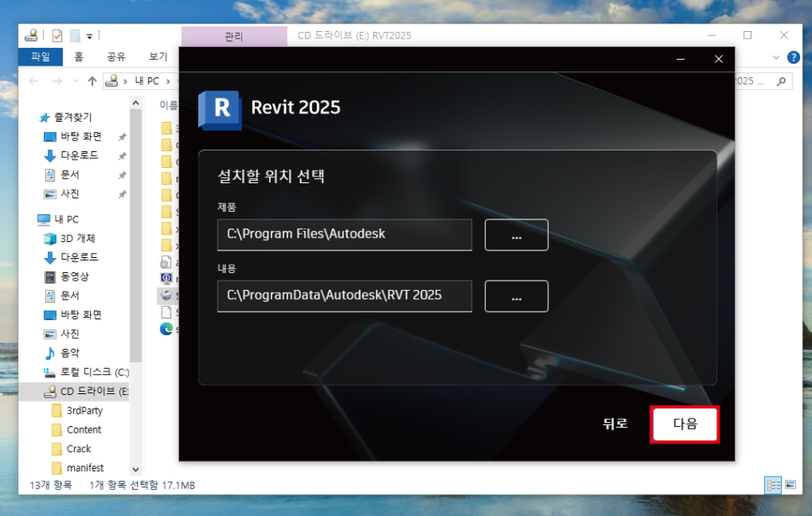Expand the Explorer ribbon chevron
The height and width of the screenshot is (516, 812).
click(x=776, y=57)
